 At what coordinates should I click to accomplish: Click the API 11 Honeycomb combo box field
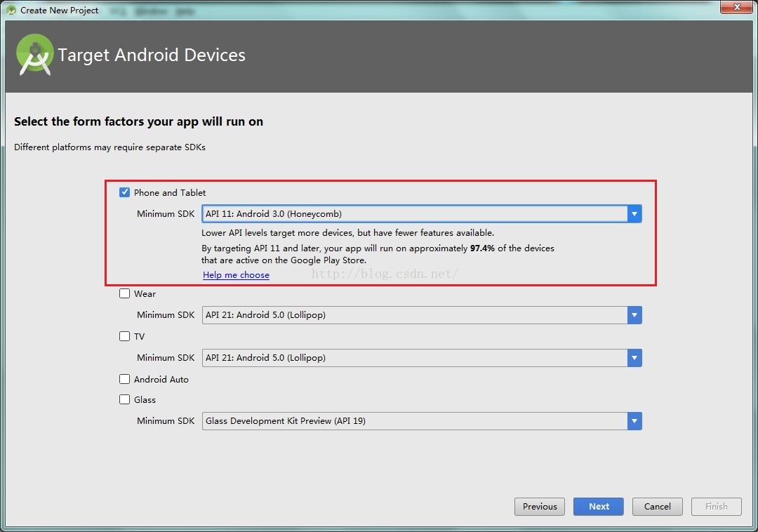(x=414, y=214)
